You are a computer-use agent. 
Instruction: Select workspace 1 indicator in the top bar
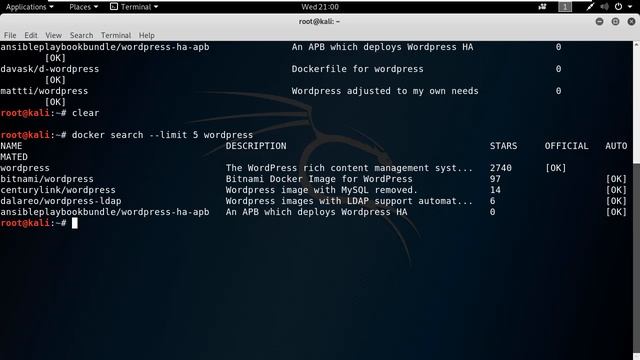pos(565,7)
